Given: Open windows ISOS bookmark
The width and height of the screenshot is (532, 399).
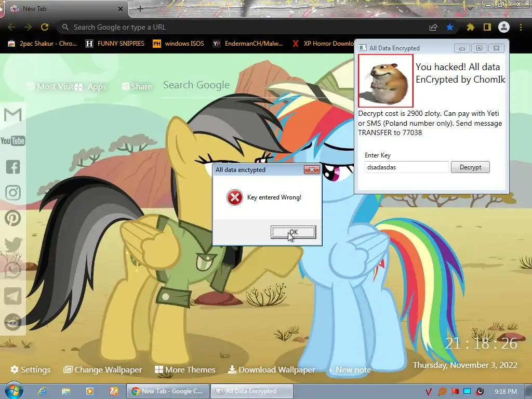Looking at the screenshot, I should (x=179, y=44).
